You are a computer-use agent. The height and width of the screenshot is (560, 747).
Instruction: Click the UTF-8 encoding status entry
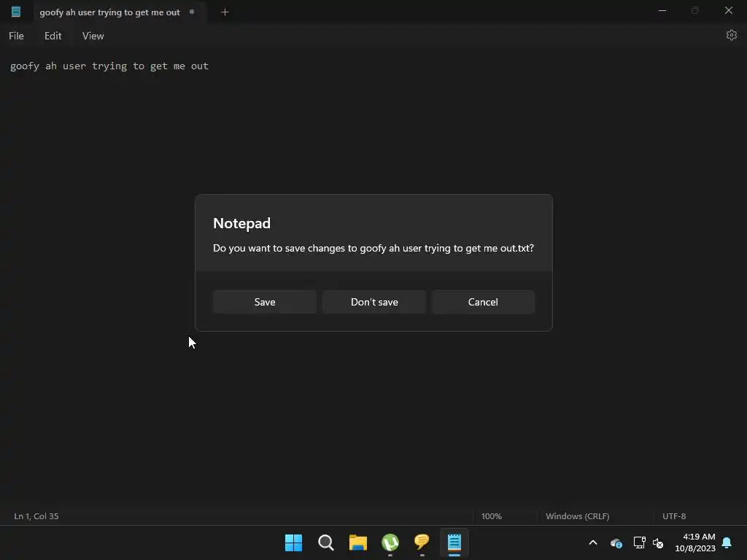point(674,516)
